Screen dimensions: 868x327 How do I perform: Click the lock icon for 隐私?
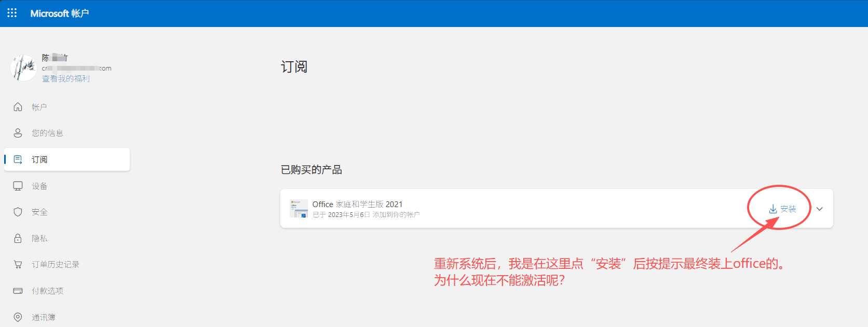tap(18, 238)
